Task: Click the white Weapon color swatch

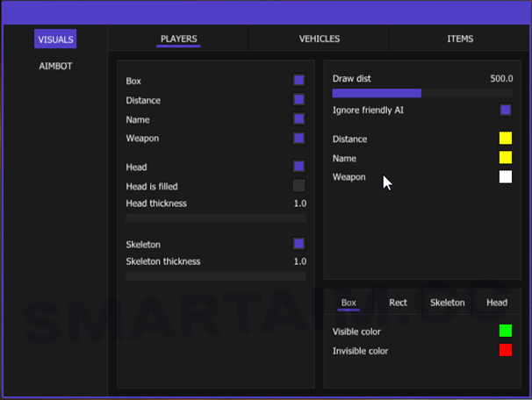Action: [506, 177]
